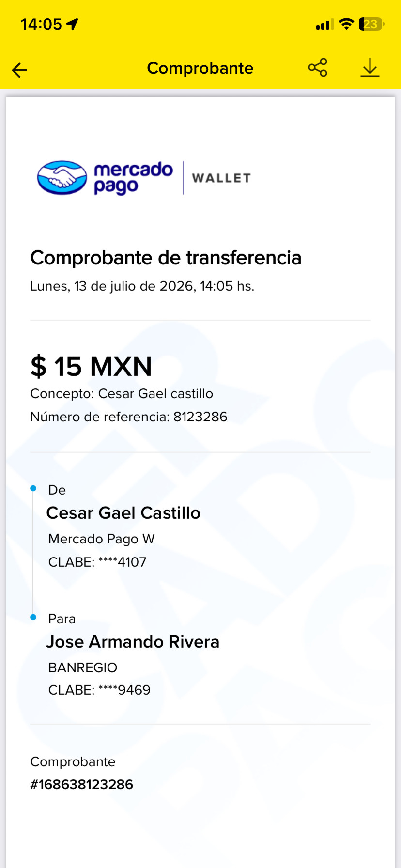Tap the Mercado Pago handshake logo

tap(62, 178)
